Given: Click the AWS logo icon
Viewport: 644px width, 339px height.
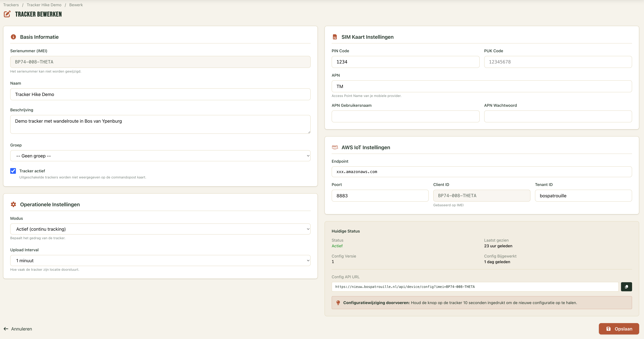Looking at the screenshot, I should tap(335, 147).
